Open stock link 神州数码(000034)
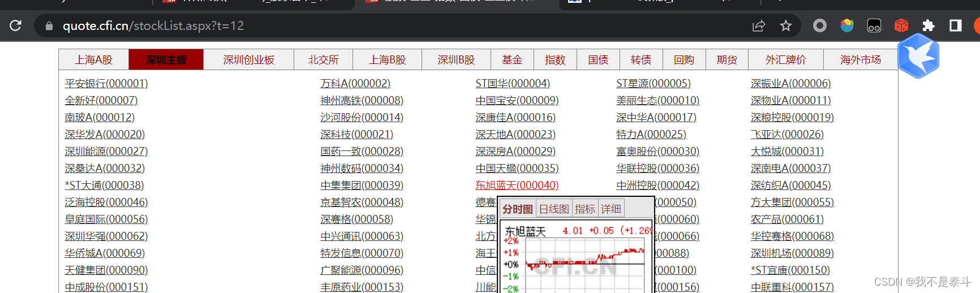This screenshot has width=980, height=293. click(x=362, y=169)
